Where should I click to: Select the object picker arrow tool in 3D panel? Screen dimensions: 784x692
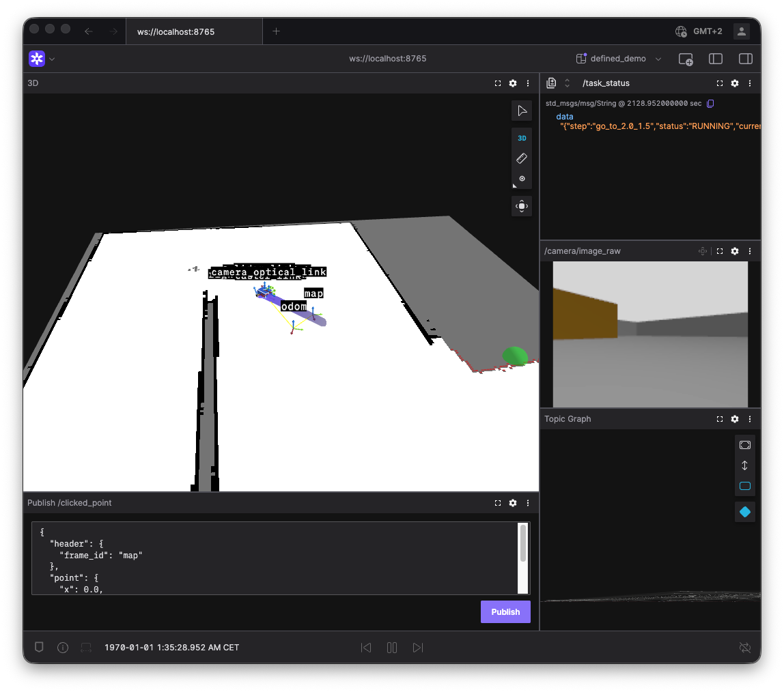click(x=522, y=111)
